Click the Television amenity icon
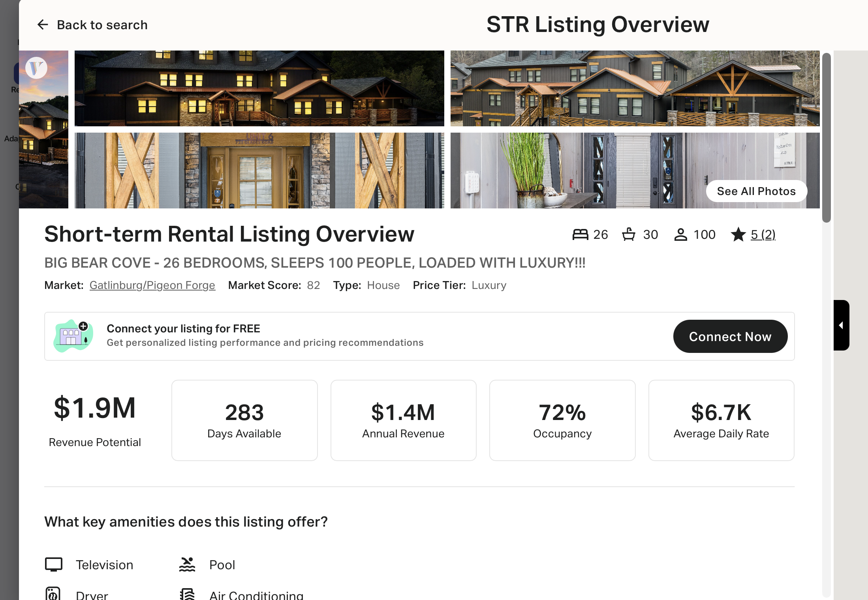 tap(54, 564)
